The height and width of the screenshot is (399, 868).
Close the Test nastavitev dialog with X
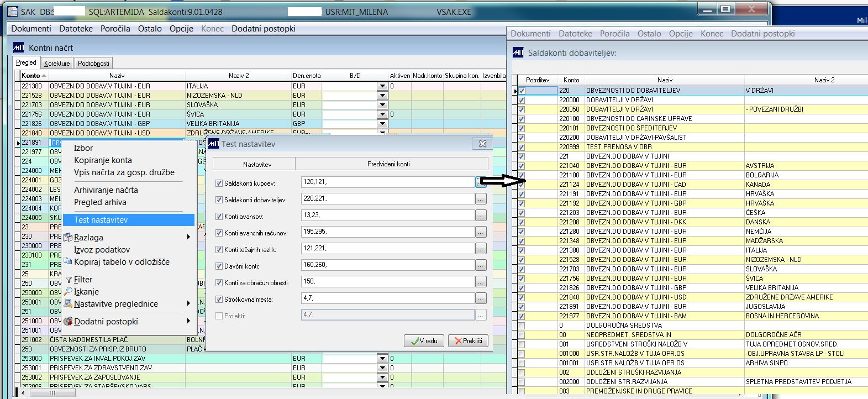[x=482, y=144]
